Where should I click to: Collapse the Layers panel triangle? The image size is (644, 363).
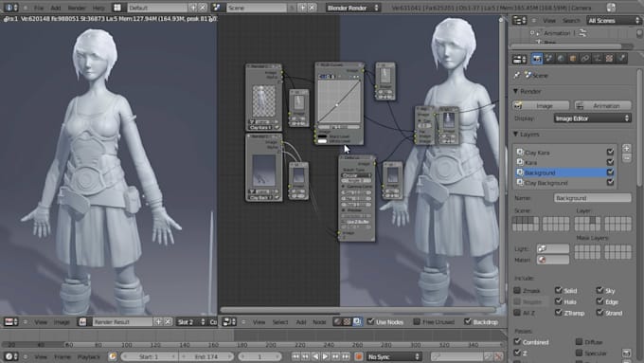tap(516, 135)
